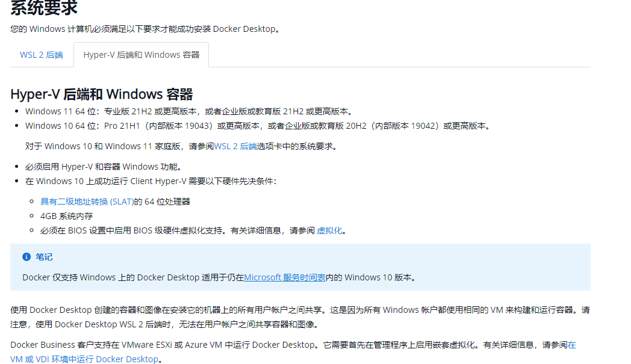Click the Windows 10 64 位 requirement line
The width and height of the screenshot is (631, 364).
pos(259,126)
